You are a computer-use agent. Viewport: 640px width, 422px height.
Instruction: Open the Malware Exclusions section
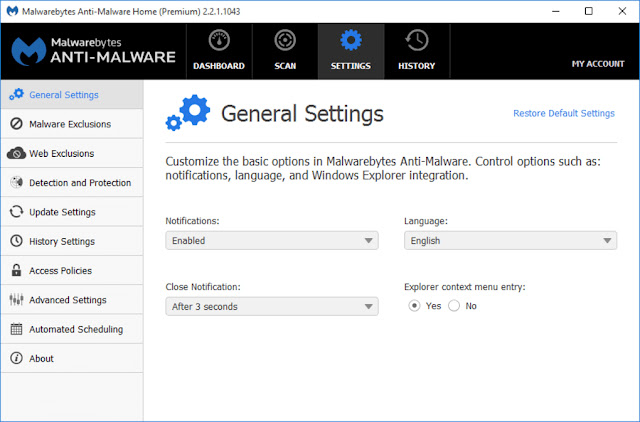tap(70, 124)
